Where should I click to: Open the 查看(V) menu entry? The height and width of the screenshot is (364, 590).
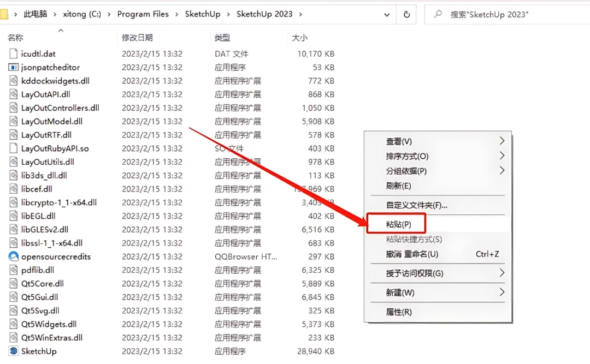(x=438, y=141)
